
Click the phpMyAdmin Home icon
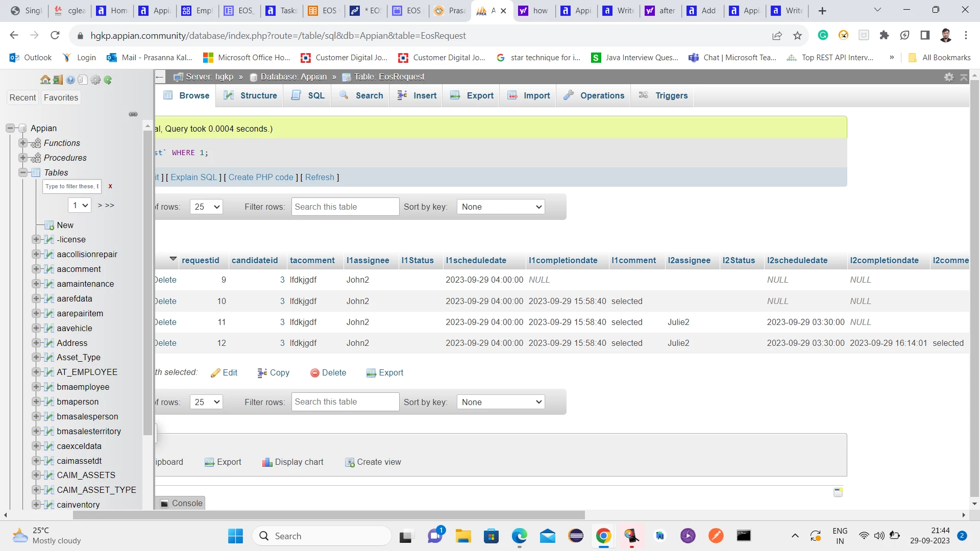(45, 80)
